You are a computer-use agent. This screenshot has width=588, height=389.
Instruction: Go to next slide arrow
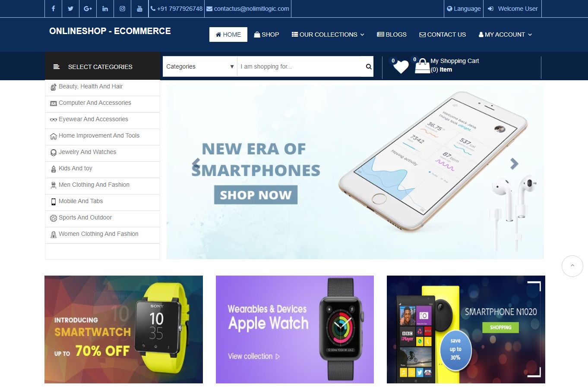coord(514,163)
